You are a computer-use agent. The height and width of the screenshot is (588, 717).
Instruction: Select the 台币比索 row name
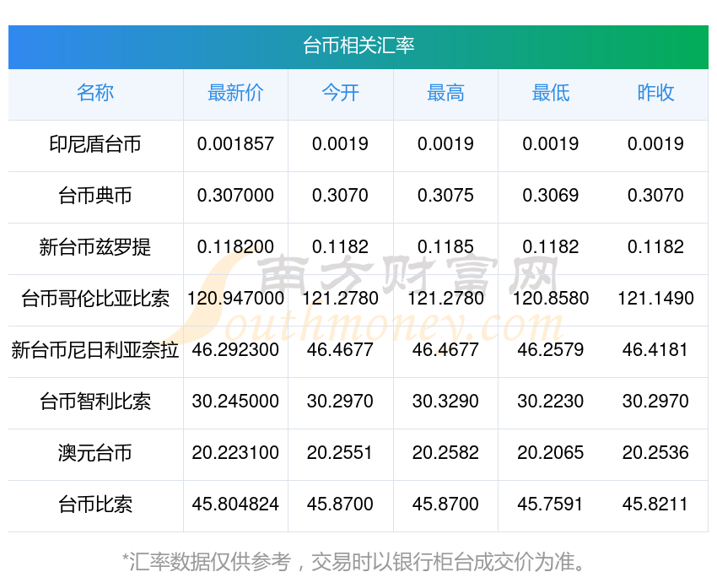[x=95, y=504]
